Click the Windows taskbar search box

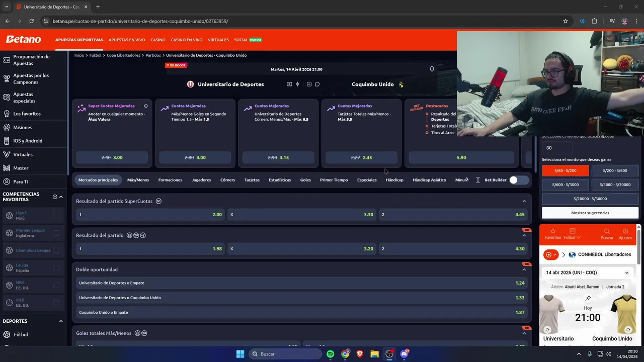[285, 354]
